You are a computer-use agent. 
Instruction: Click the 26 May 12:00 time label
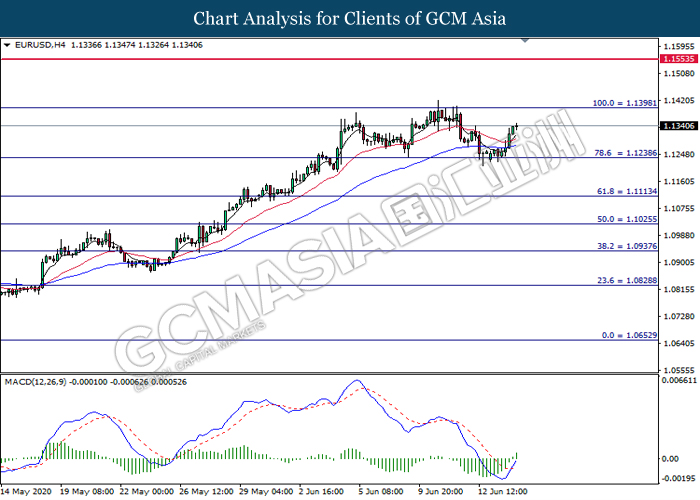tap(206, 492)
